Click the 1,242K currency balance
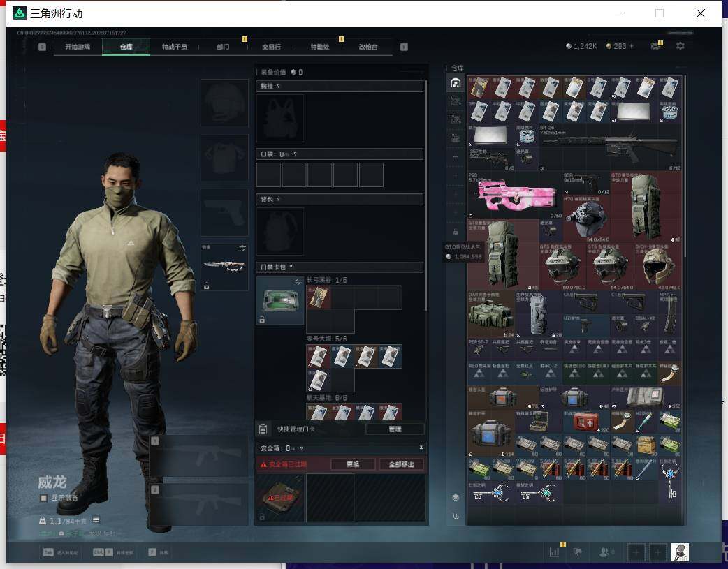This screenshot has width=728, height=569. (x=581, y=46)
